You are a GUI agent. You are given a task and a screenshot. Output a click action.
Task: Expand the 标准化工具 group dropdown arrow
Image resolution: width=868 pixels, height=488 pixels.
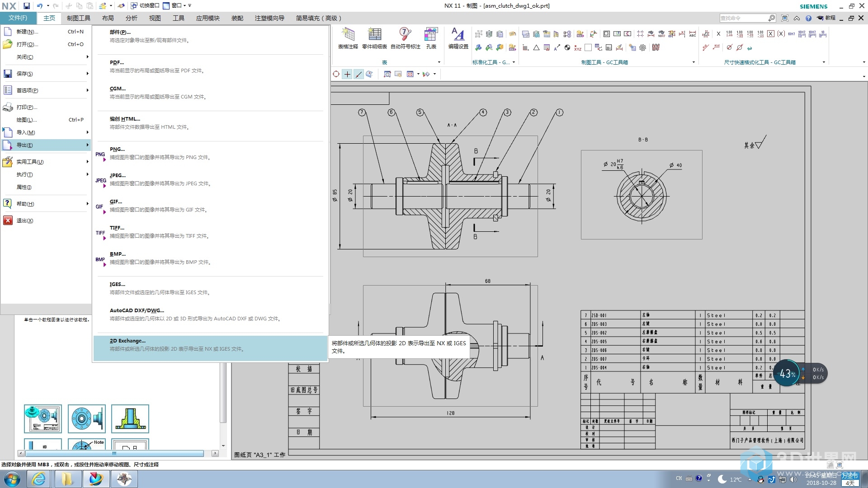click(514, 62)
